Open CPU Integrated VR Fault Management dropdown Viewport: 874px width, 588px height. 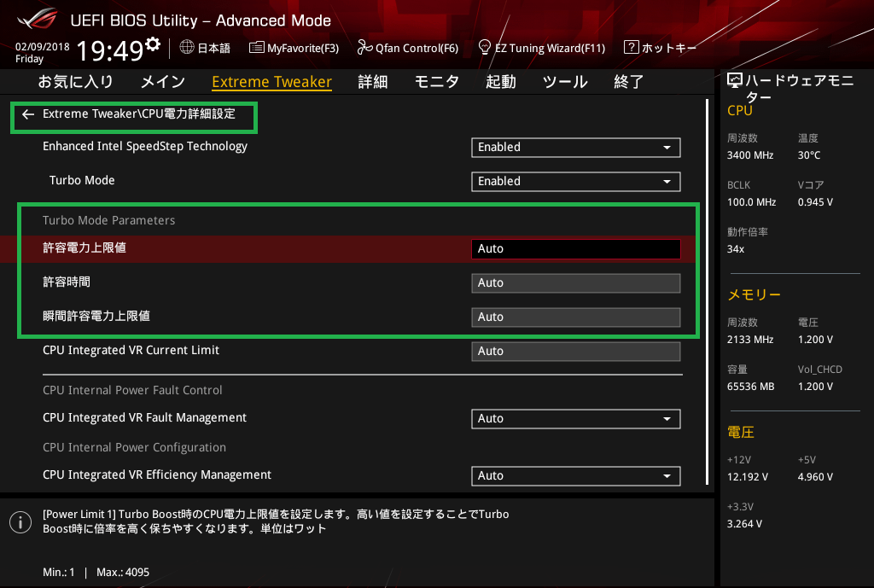pyautogui.click(x=576, y=419)
